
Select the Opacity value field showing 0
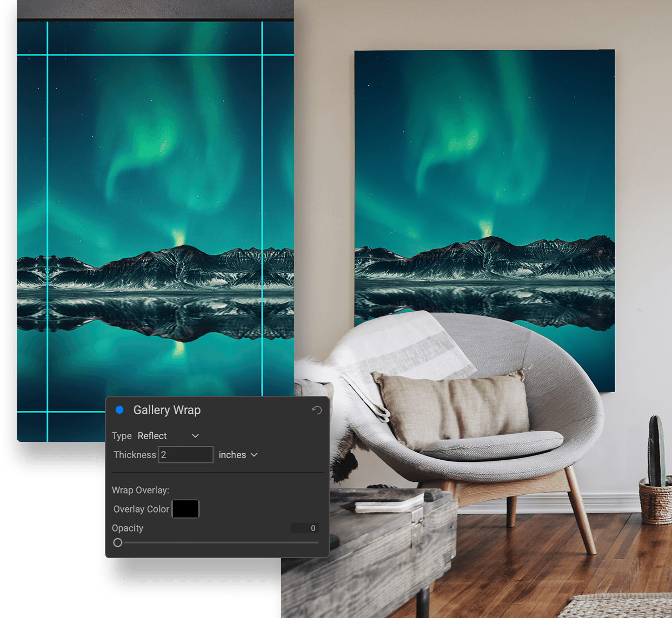pyautogui.click(x=304, y=528)
